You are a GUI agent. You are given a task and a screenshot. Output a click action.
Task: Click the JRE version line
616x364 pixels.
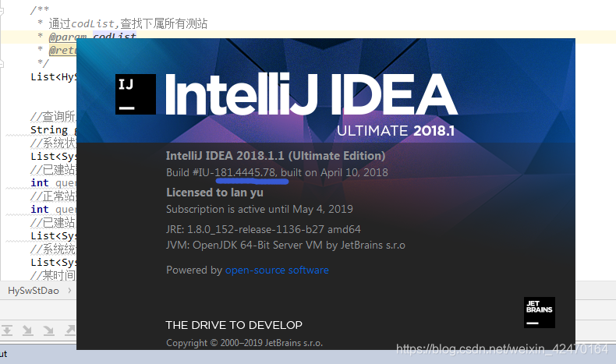tap(264, 229)
